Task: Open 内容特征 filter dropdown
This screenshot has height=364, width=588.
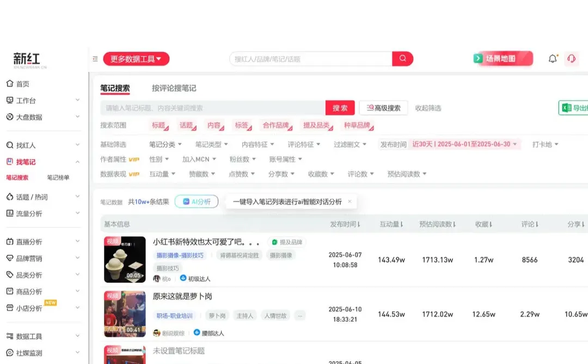Action: click(258, 144)
